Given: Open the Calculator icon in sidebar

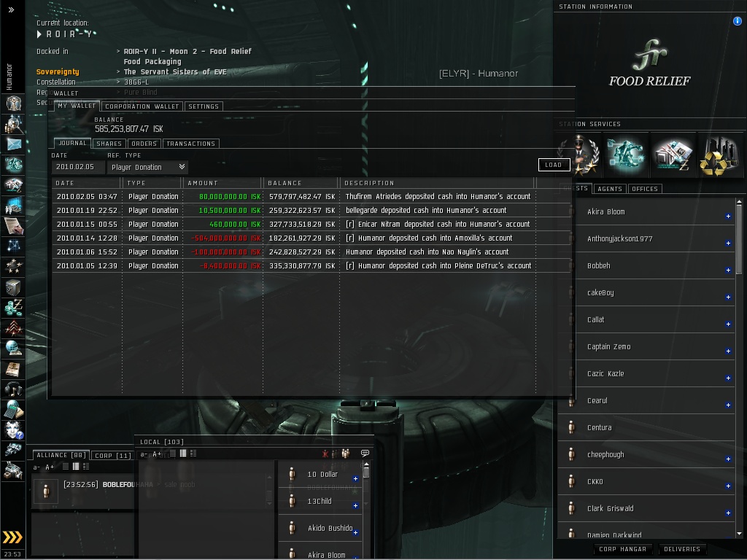Looking at the screenshot, I should click(13, 410).
